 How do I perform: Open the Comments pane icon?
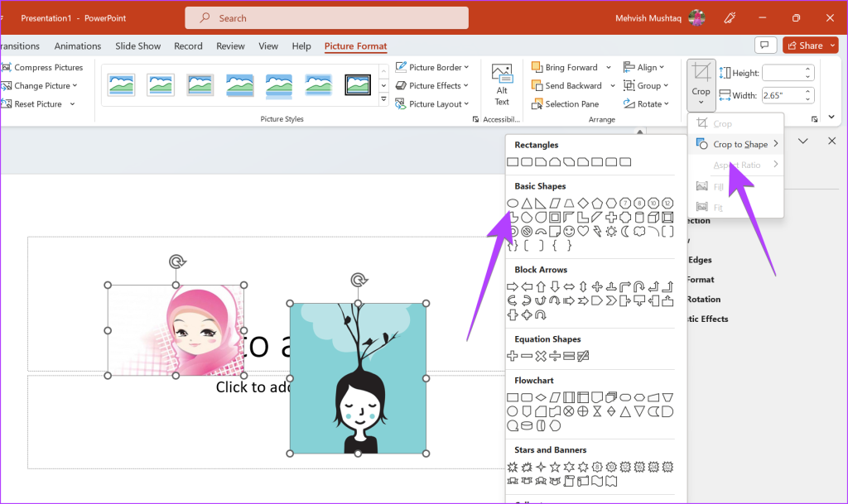(764, 46)
